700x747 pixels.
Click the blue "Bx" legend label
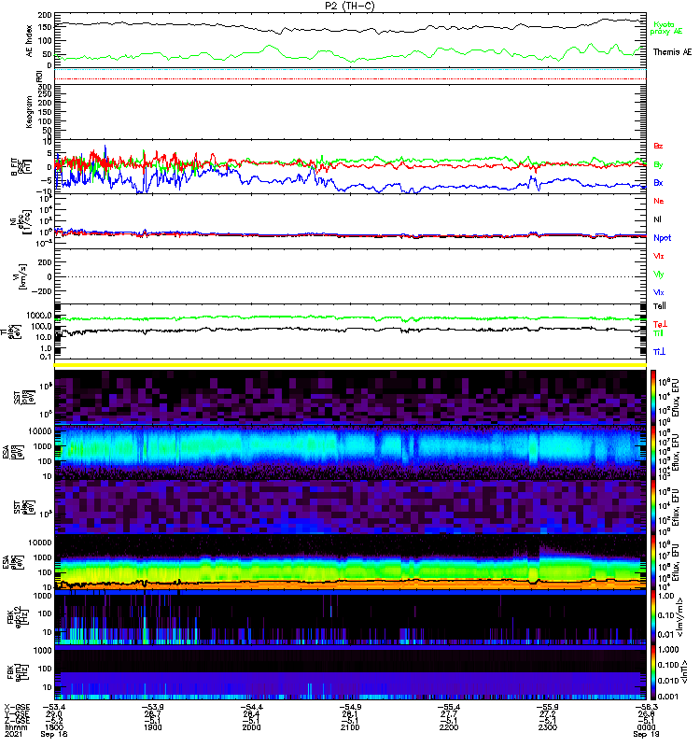pyautogui.click(x=658, y=182)
